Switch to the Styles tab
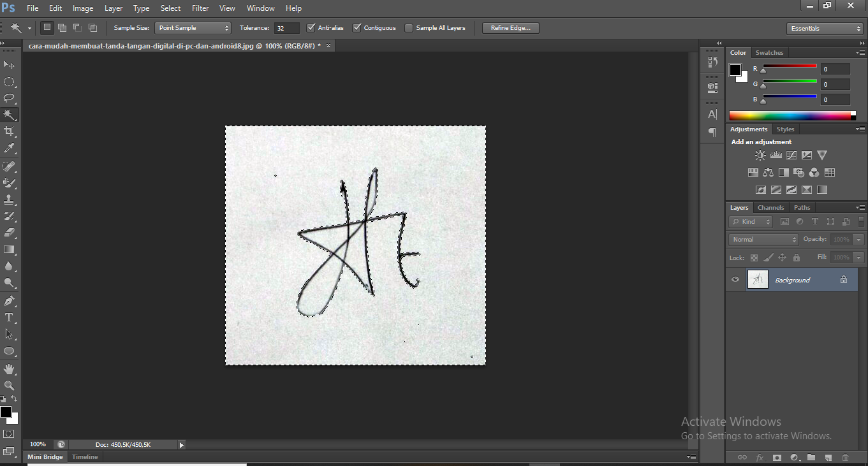Image resolution: width=868 pixels, height=466 pixels. pyautogui.click(x=785, y=129)
